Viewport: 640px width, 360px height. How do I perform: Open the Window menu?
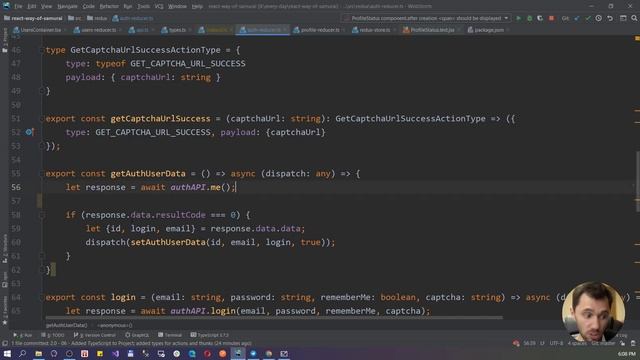pos(177,6)
